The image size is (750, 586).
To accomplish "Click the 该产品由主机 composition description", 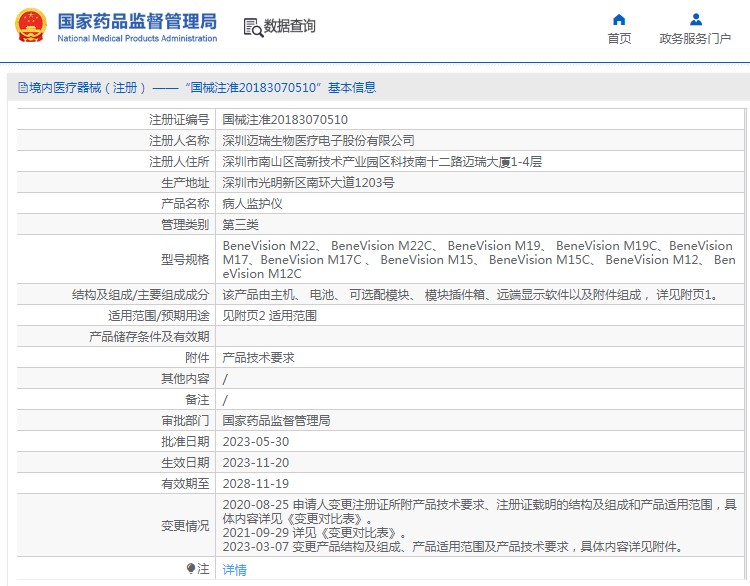I will 472,295.
